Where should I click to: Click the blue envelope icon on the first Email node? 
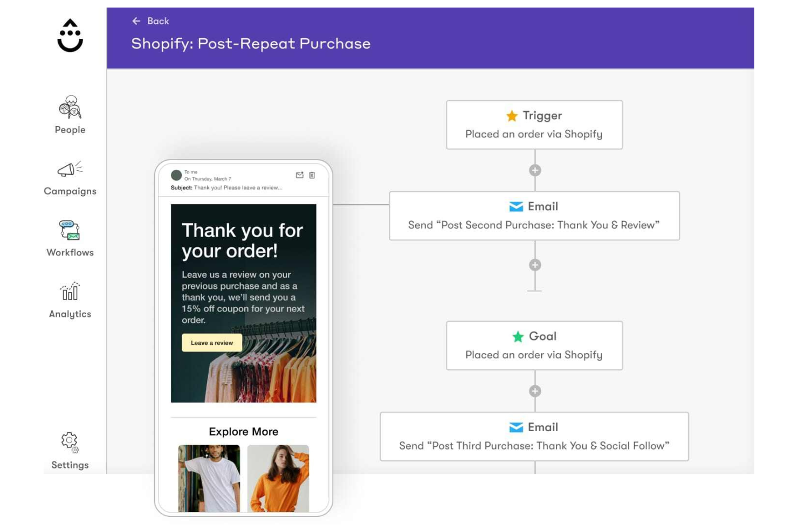516,206
